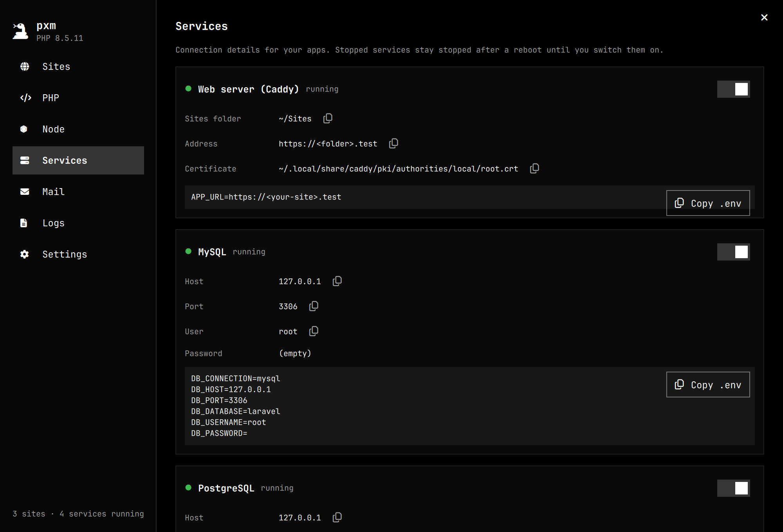Open the Sites section
Screen dimensions: 783x532
point(78,66)
